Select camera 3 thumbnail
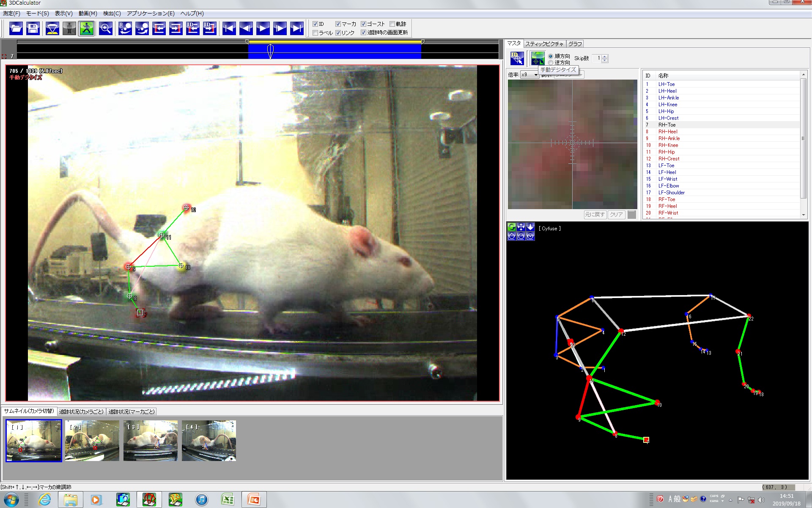The width and height of the screenshot is (812, 508). tap(150, 440)
